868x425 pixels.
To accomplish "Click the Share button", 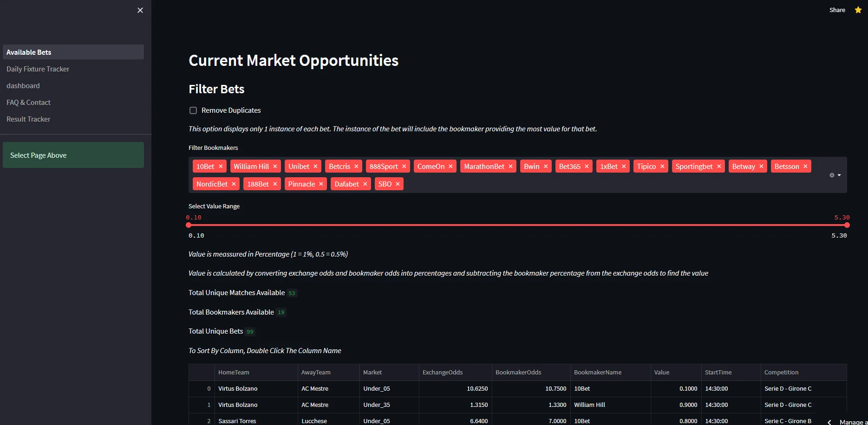I will [837, 10].
